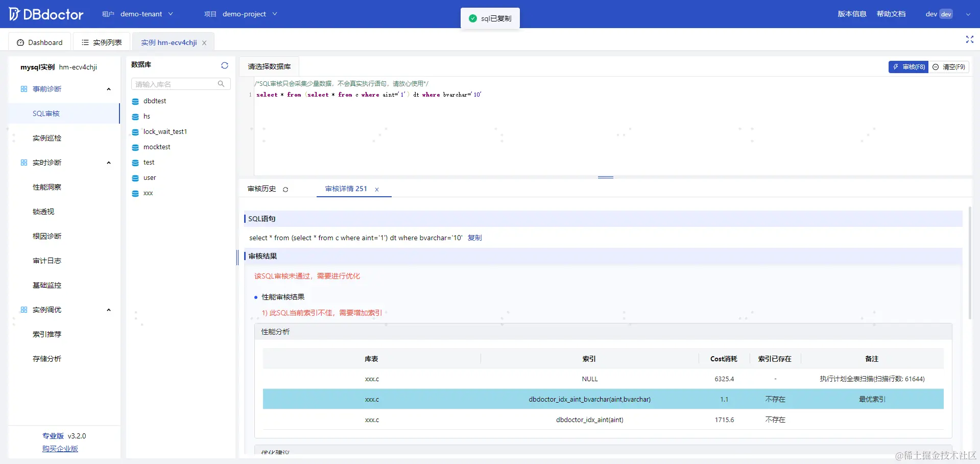Image resolution: width=980 pixels, height=464 pixels.
Task: Select the 实例 hm-ecv4chji tab
Action: tap(169, 42)
